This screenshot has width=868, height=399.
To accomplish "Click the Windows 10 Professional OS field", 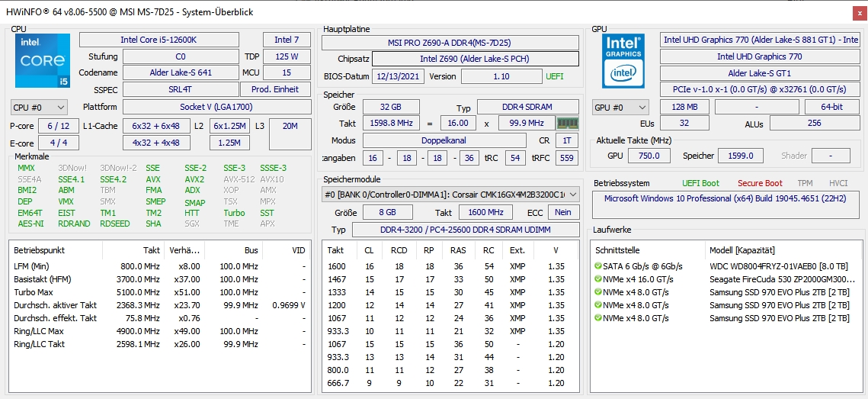I will tap(725, 204).
